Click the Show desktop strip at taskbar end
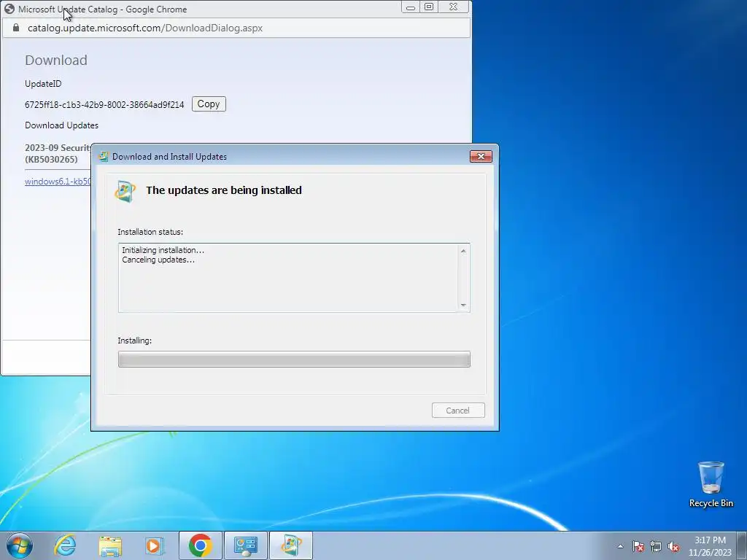The width and height of the screenshot is (747, 560). tap(743, 546)
